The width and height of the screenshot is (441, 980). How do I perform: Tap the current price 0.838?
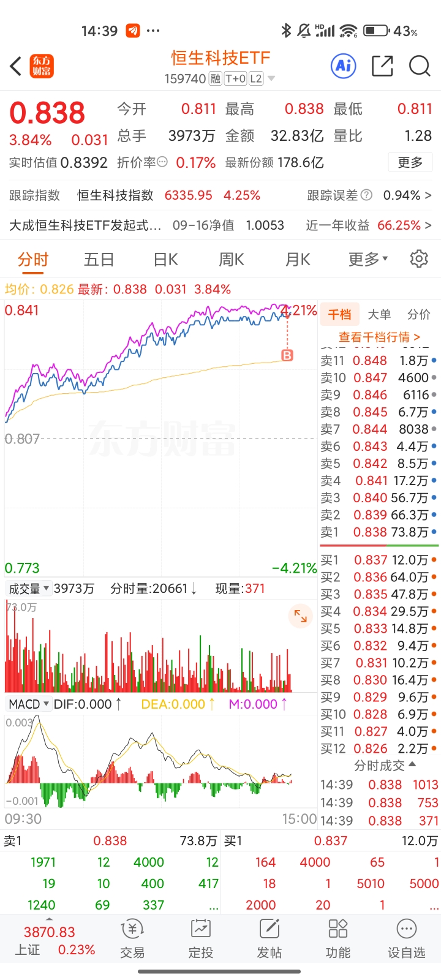pyautogui.click(x=47, y=113)
